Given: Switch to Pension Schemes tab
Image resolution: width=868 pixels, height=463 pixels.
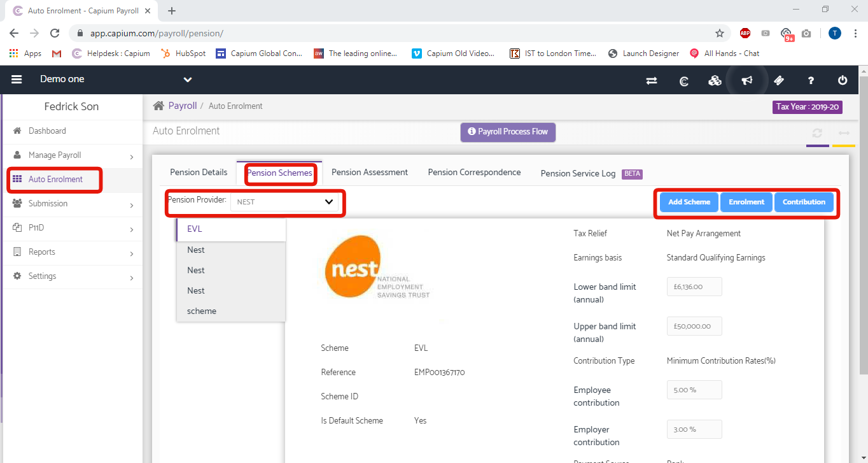Looking at the screenshot, I should (x=279, y=173).
